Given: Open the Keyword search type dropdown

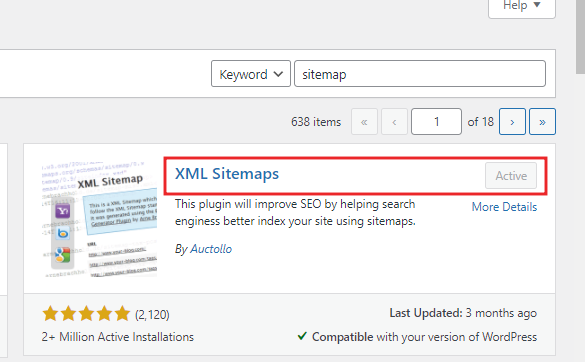Looking at the screenshot, I should pos(251,74).
